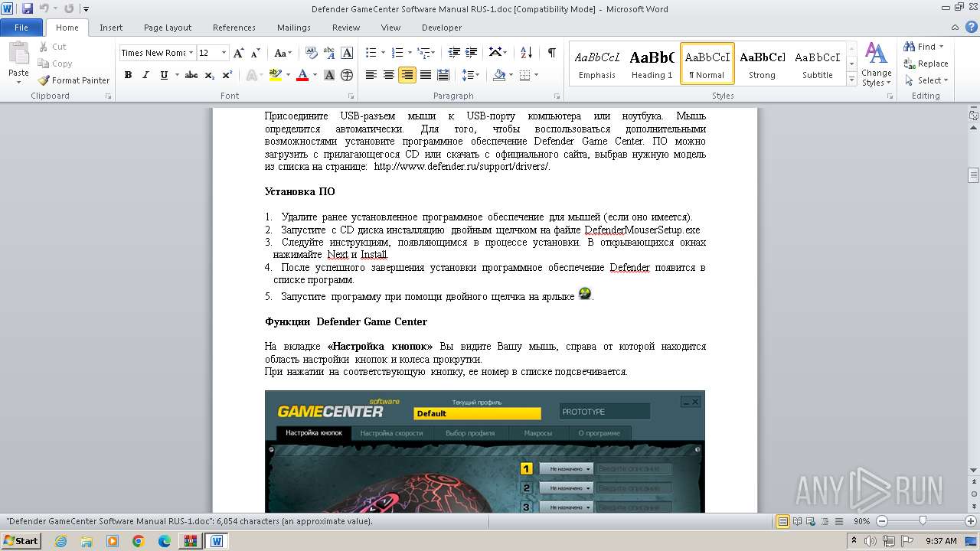Open the font name combo box

[x=156, y=53]
